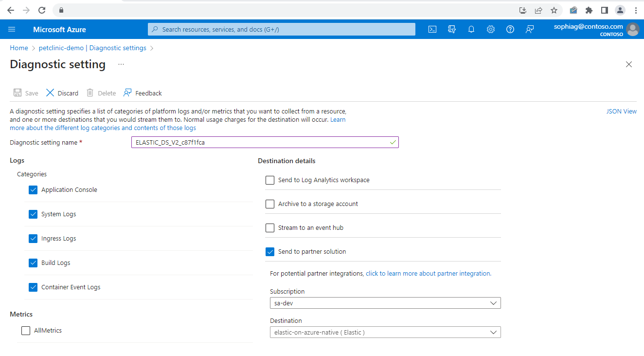Screen dimensions: 644x356
Task: Click the feedback icon in header
Action: [x=530, y=29]
